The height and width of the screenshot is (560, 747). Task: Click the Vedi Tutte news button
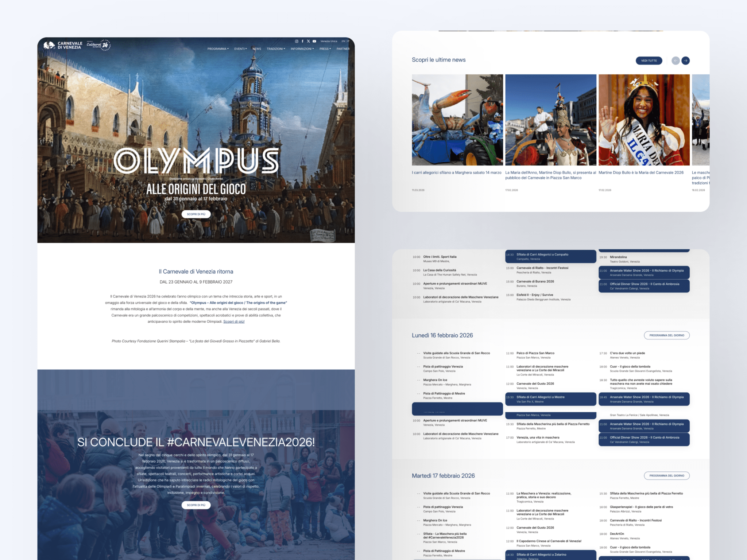[x=649, y=61]
